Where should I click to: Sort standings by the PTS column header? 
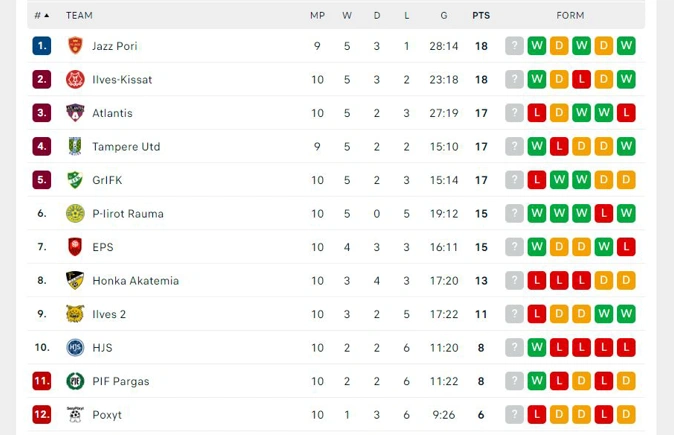pyautogui.click(x=481, y=15)
